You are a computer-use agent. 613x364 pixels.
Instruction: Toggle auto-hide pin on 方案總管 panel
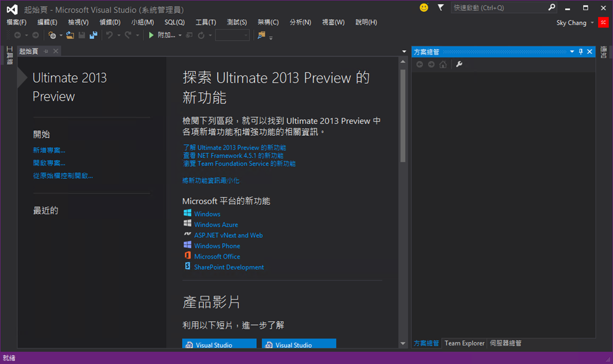[x=581, y=51]
